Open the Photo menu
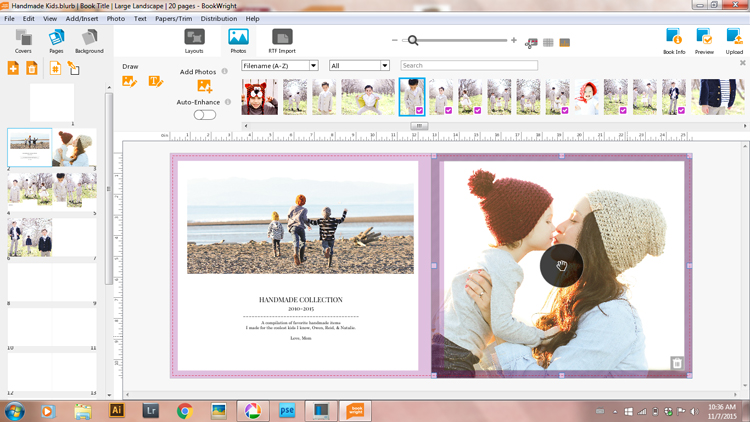This screenshot has width=750, height=422. point(116,19)
